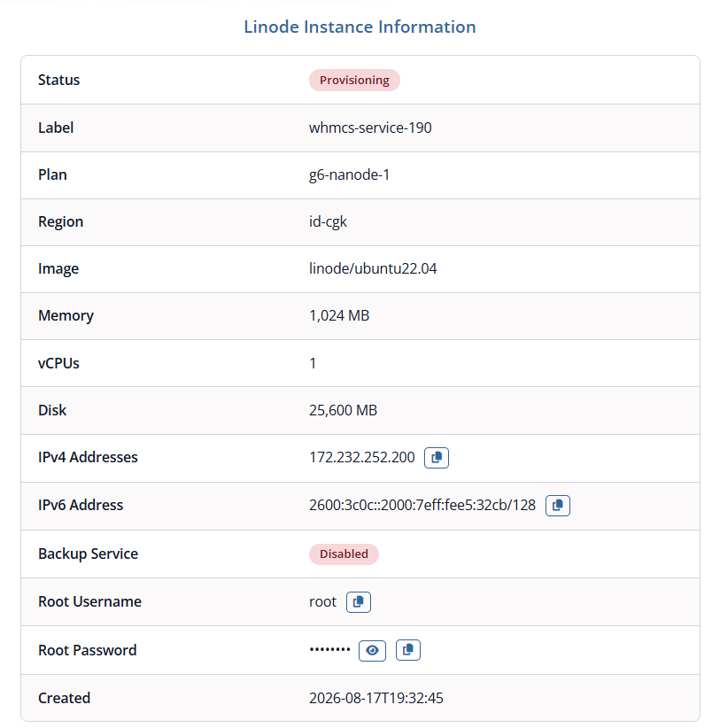Click the masked root password dots
712x728 pixels.
coord(330,649)
